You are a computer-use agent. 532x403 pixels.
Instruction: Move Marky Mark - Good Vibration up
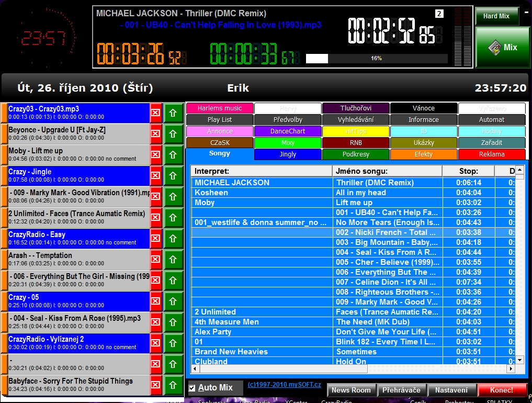(173, 197)
